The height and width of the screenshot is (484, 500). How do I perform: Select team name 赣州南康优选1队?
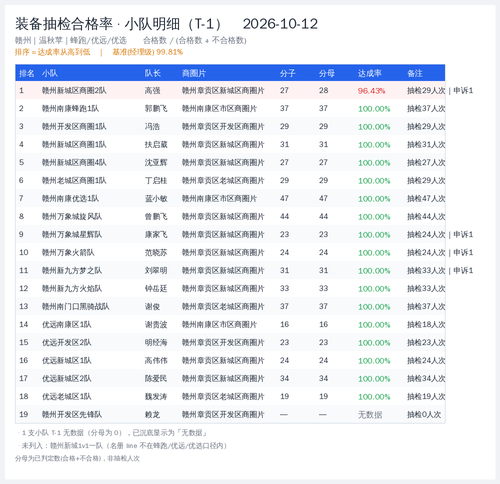click(x=70, y=199)
